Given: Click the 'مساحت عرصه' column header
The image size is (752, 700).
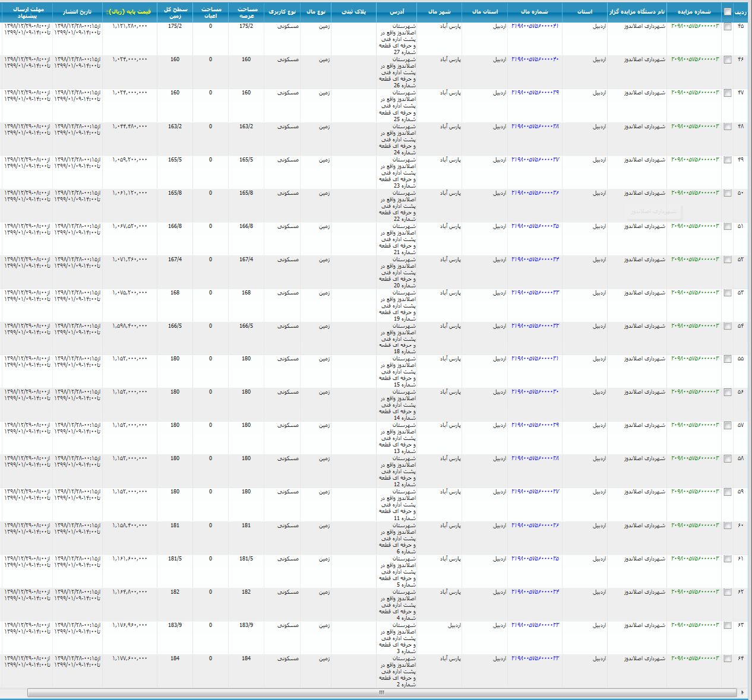Looking at the screenshot, I should [247, 12].
